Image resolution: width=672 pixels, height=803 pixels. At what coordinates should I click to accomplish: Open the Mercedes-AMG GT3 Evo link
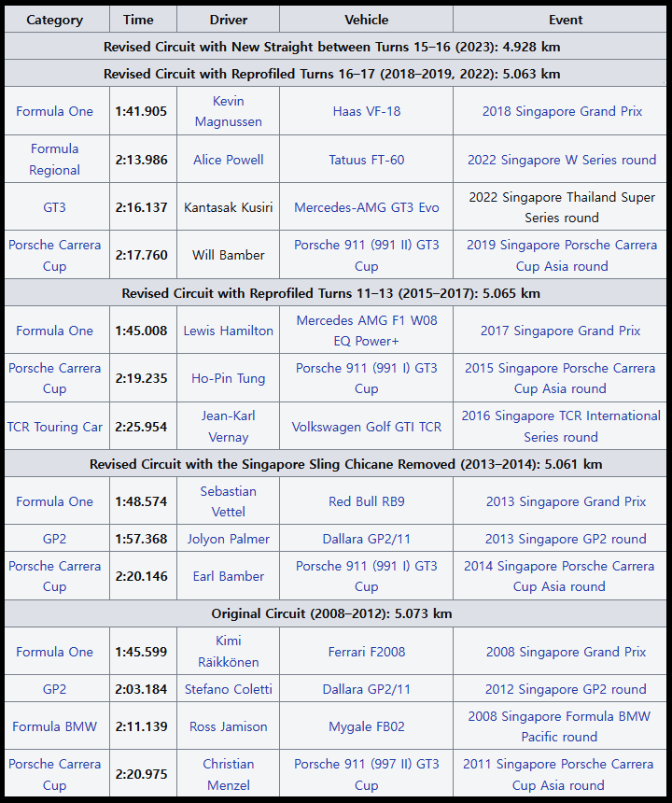[367, 207]
